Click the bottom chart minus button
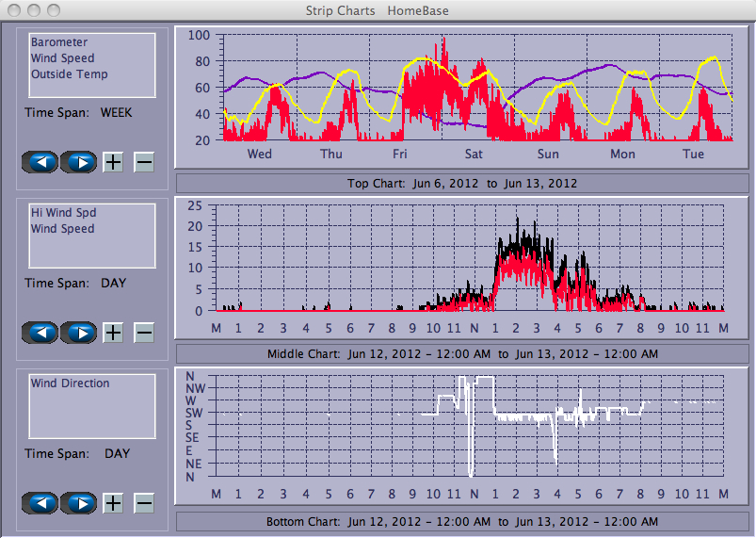This screenshot has width=756, height=538. 144,503
